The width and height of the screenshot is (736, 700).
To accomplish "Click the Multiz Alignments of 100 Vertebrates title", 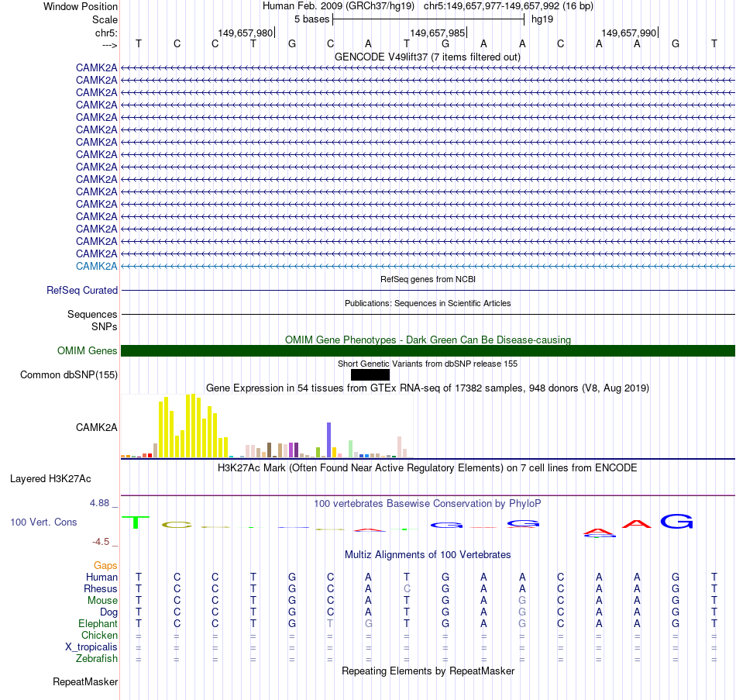I will 428,554.
